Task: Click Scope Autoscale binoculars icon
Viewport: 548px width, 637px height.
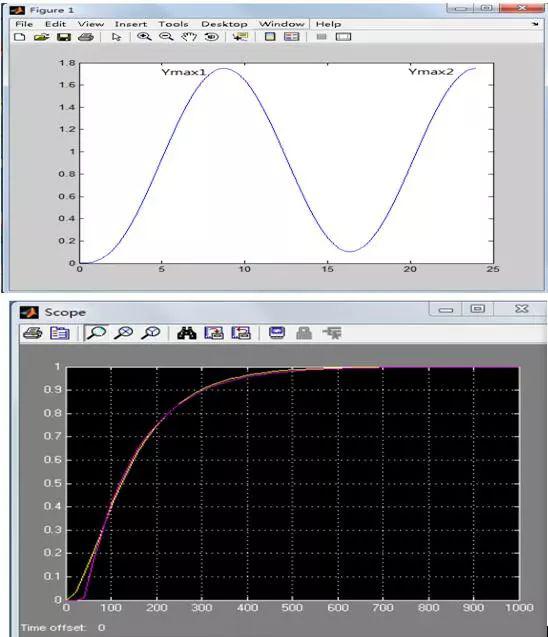Action: point(187,333)
